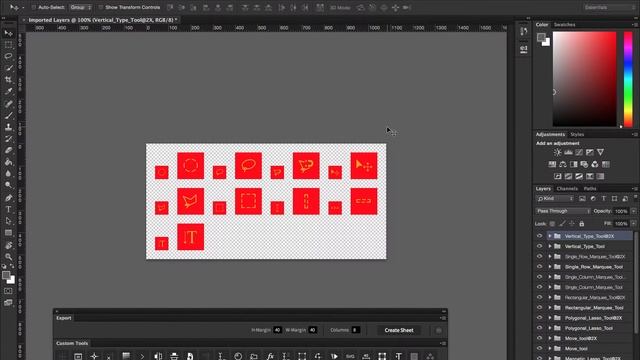
Task: Select the Move tool in the toolbar
Action: tap(8, 33)
